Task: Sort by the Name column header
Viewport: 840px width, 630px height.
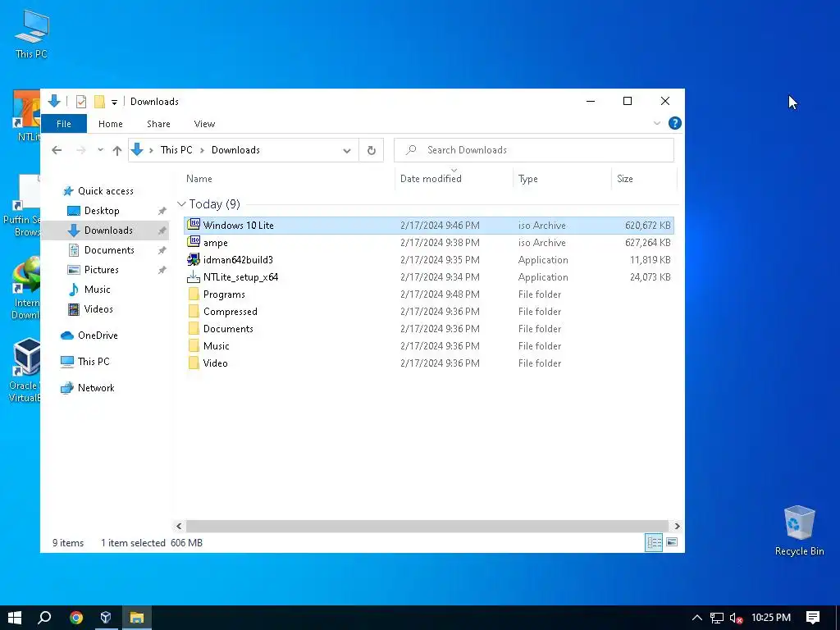Action: coord(199,179)
